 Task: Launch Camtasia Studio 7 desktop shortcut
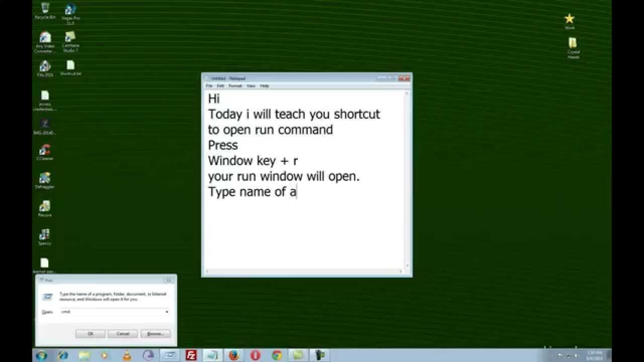pos(70,42)
